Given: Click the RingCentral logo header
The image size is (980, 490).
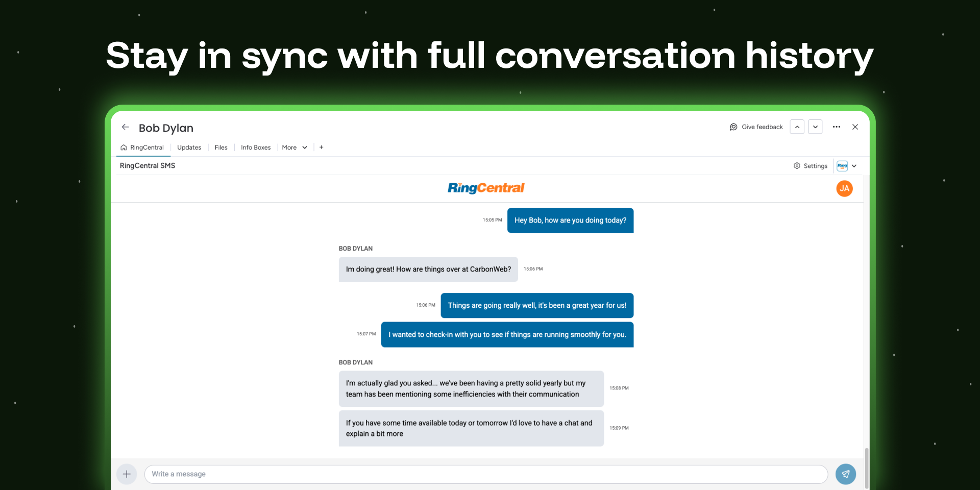Looking at the screenshot, I should point(486,188).
